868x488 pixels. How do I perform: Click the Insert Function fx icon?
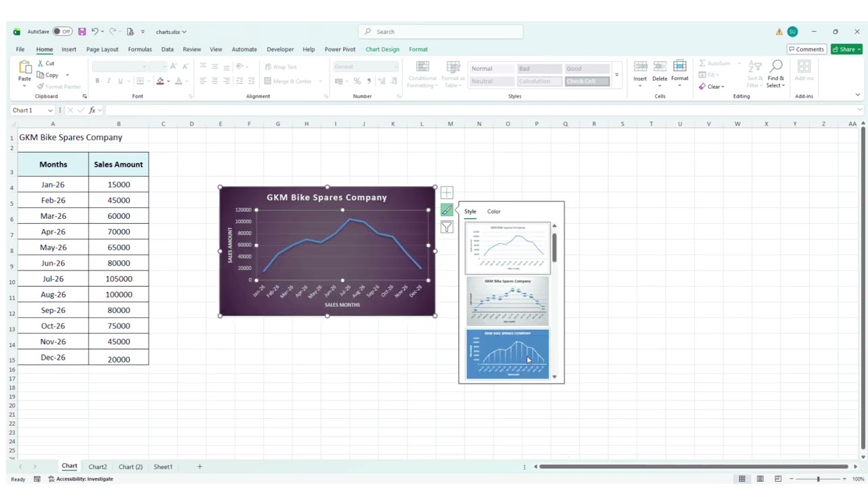click(92, 110)
